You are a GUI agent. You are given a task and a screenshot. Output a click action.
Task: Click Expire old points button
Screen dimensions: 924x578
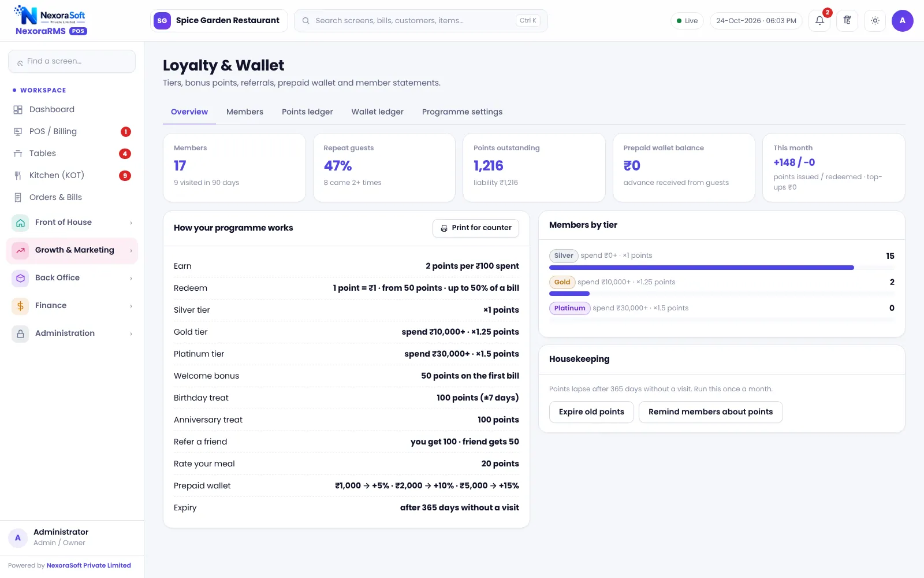coord(591,412)
